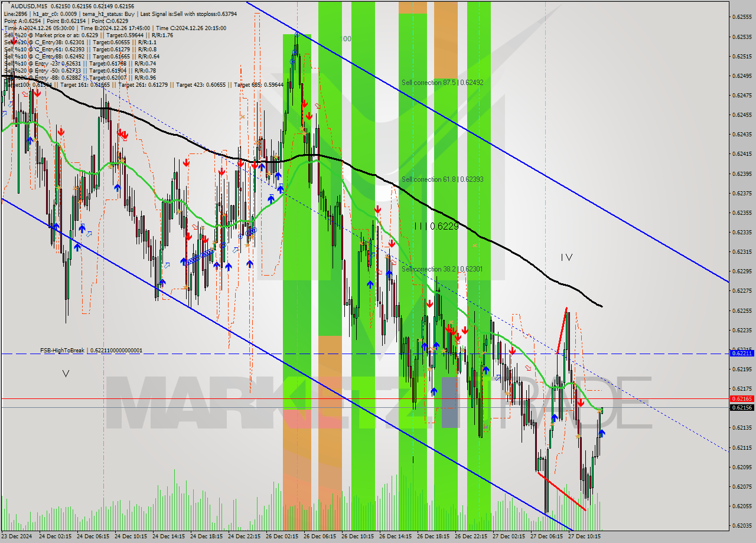Click '24 Dec 22:15' on the time axis
Screen dimensions: 756x543
(x=246, y=537)
